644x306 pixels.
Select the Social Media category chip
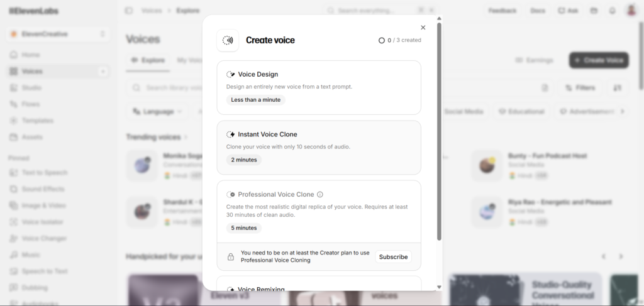[464, 112]
